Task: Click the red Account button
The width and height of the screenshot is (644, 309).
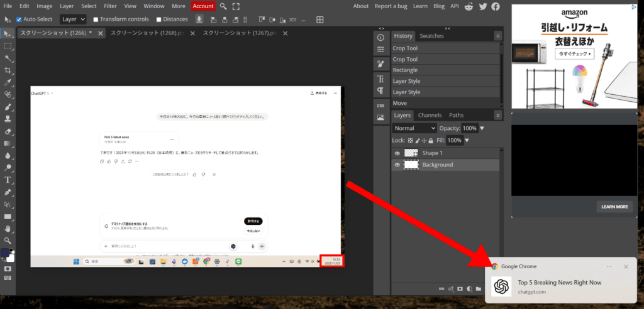Action: (203, 6)
